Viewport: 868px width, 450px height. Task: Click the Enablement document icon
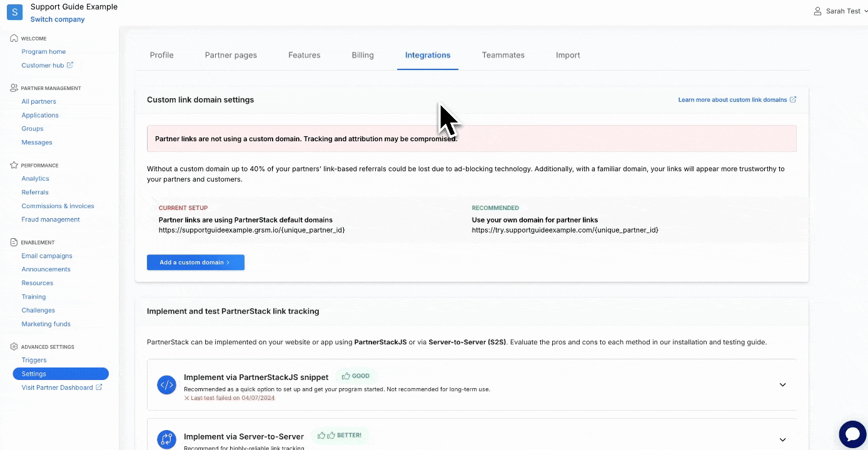point(14,242)
